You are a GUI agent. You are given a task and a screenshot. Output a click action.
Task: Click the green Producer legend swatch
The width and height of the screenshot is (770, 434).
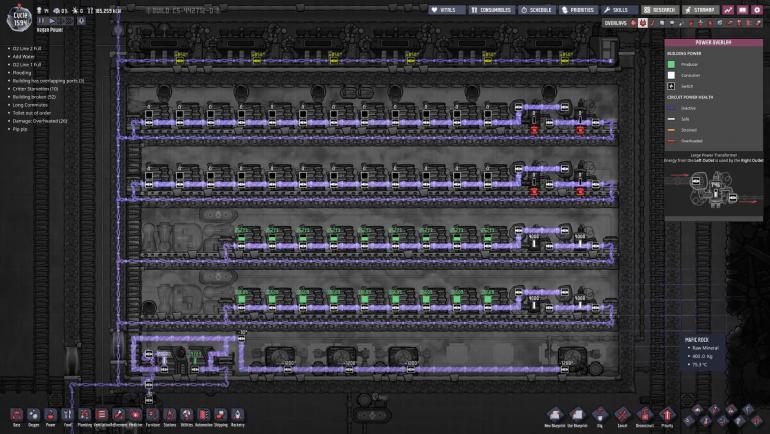tap(671, 64)
